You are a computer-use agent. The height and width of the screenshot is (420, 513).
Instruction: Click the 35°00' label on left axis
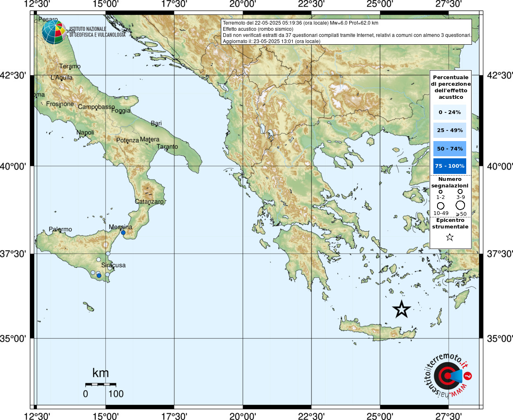point(13,339)
